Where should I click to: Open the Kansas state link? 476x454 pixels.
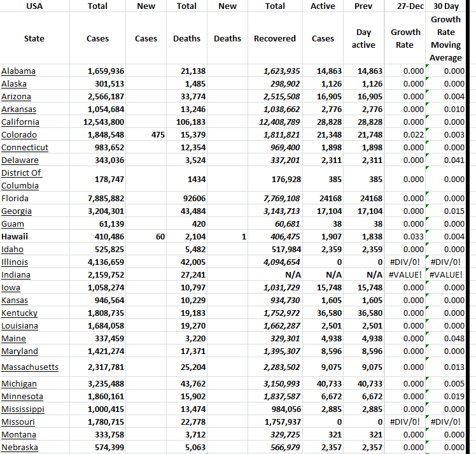point(15,301)
